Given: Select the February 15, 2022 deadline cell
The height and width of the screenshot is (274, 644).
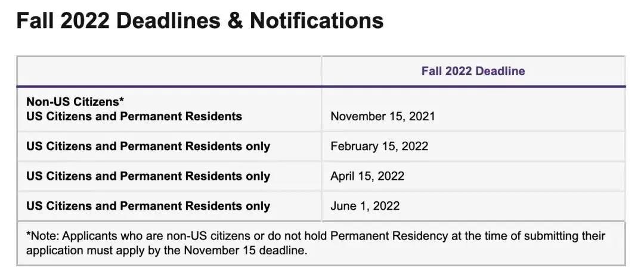Looking at the screenshot, I should (x=379, y=146).
